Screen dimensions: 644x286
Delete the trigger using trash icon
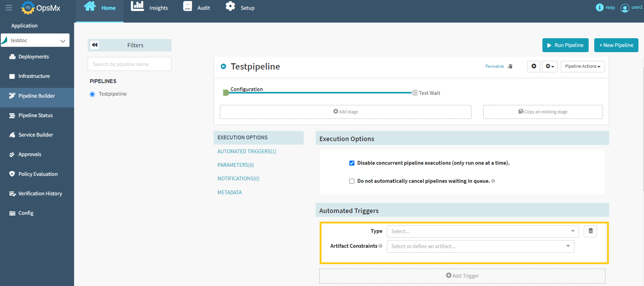tap(590, 231)
